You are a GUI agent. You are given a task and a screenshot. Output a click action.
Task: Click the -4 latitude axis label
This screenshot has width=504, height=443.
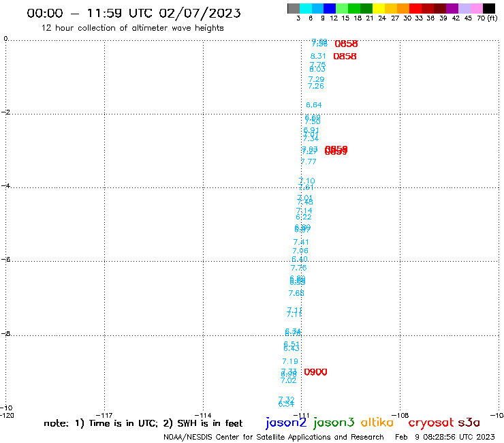[5, 185]
